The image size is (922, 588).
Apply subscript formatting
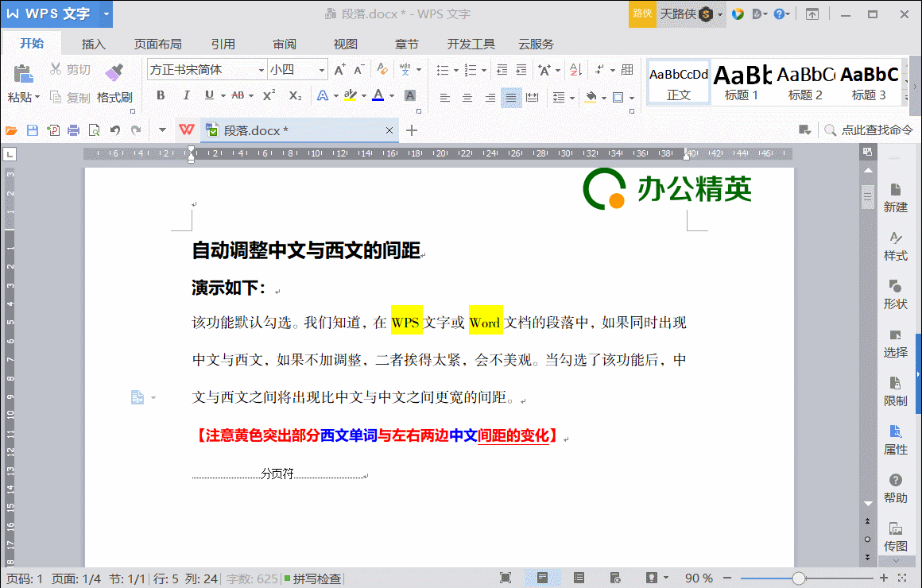(x=295, y=95)
